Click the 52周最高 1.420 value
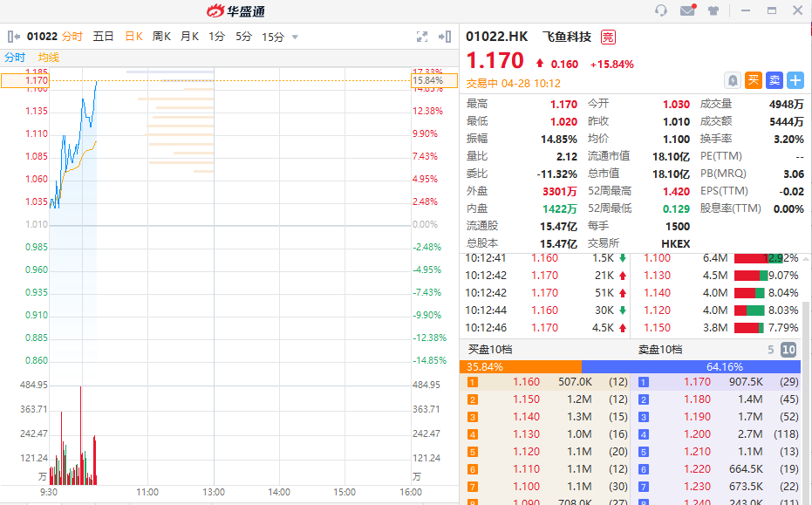The height and width of the screenshot is (505, 812). coord(676,192)
